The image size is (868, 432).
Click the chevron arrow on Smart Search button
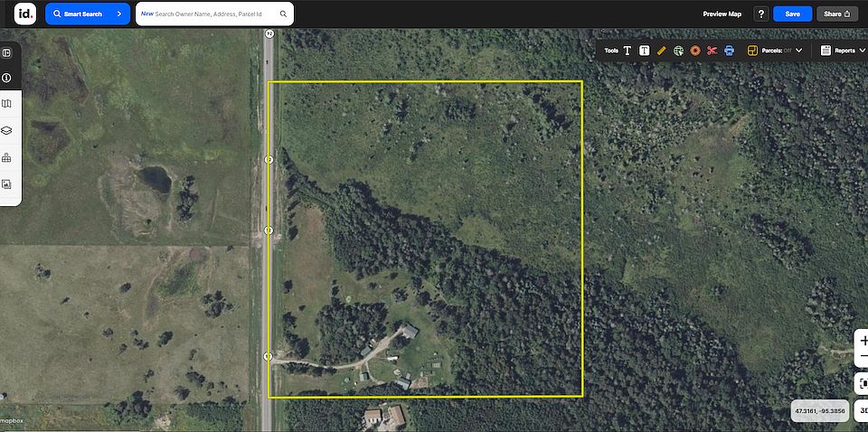pyautogui.click(x=119, y=14)
